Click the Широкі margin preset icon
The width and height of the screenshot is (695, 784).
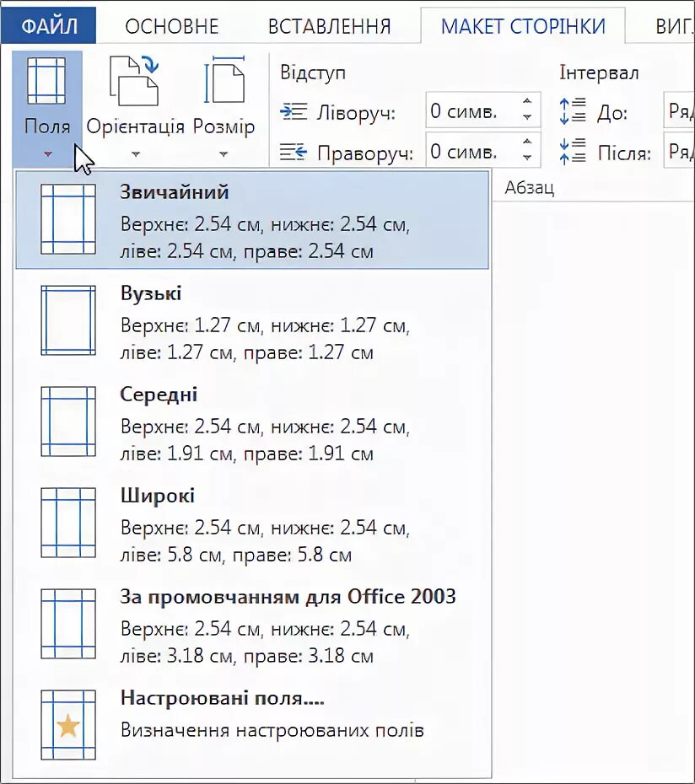coord(67,523)
